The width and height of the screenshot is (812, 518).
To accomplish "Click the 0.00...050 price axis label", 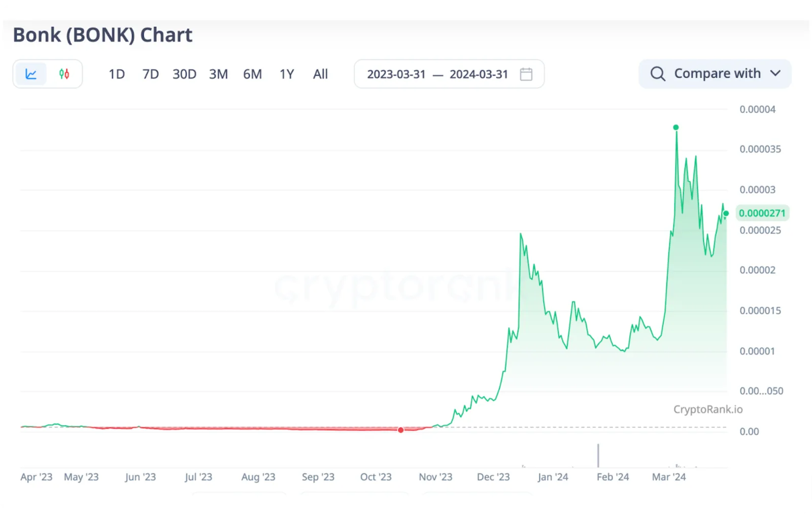I will pyautogui.click(x=761, y=391).
